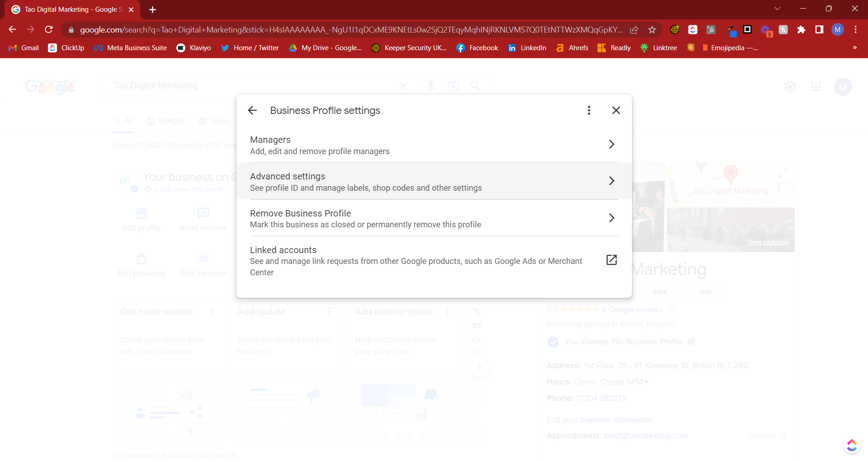Open the Gmail bookmark
This screenshot has width=868, height=461.
pyautogui.click(x=24, y=48)
